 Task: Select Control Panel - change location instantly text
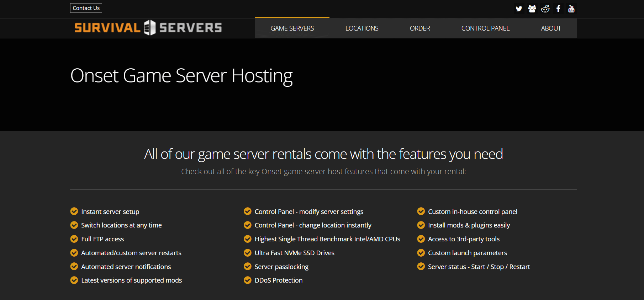pos(313,225)
